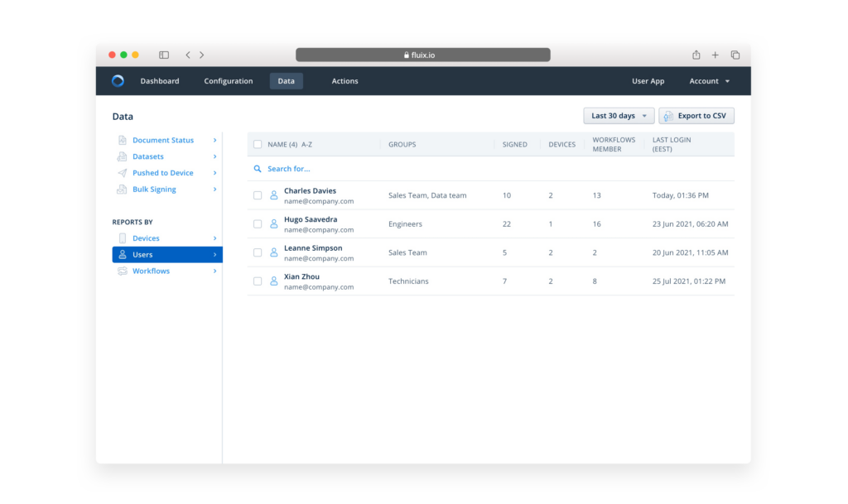
Task: Expand the Document Status section chevron
Action: coord(215,140)
